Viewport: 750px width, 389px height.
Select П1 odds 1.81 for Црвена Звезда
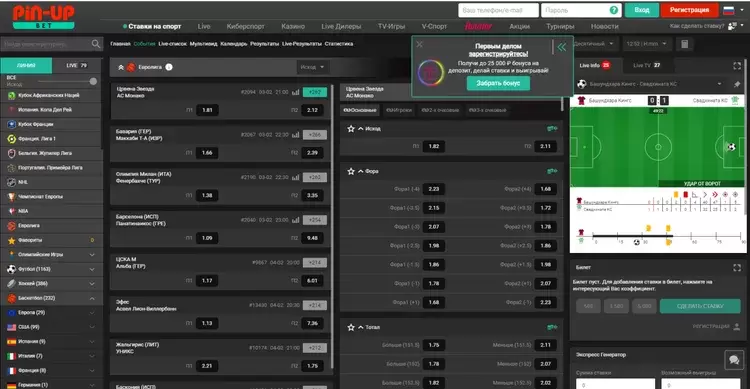pos(207,110)
